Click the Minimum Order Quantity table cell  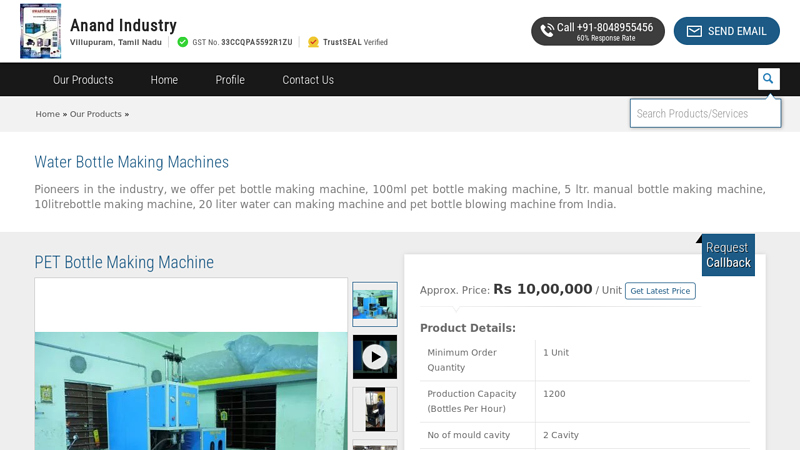[478, 360]
